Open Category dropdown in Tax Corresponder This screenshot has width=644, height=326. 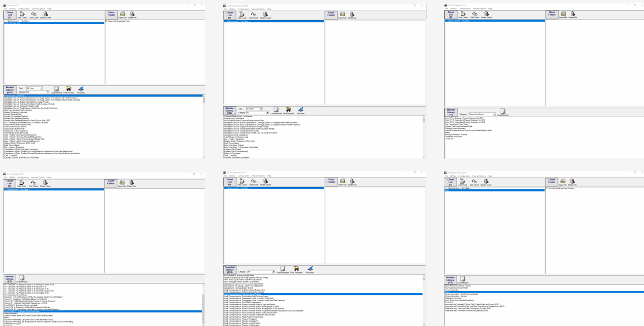(261, 272)
